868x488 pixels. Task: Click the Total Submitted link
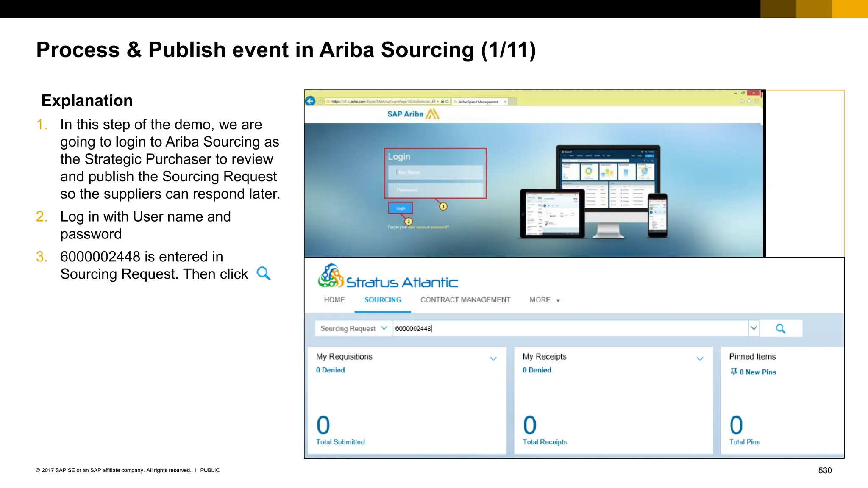click(x=340, y=442)
